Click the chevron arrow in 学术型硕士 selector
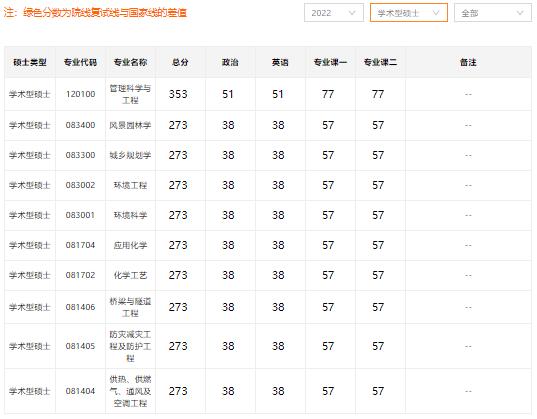Image resolution: width=537 pixels, height=419 pixels. [x=436, y=13]
